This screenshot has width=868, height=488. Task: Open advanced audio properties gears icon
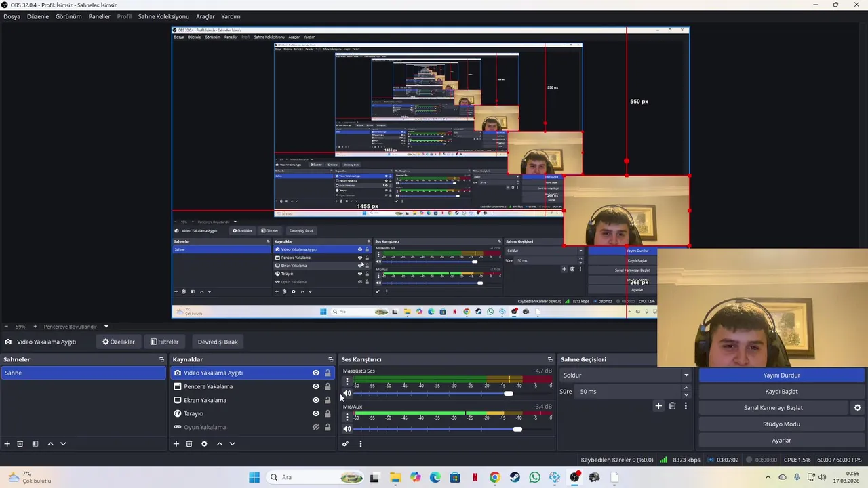click(345, 443)
